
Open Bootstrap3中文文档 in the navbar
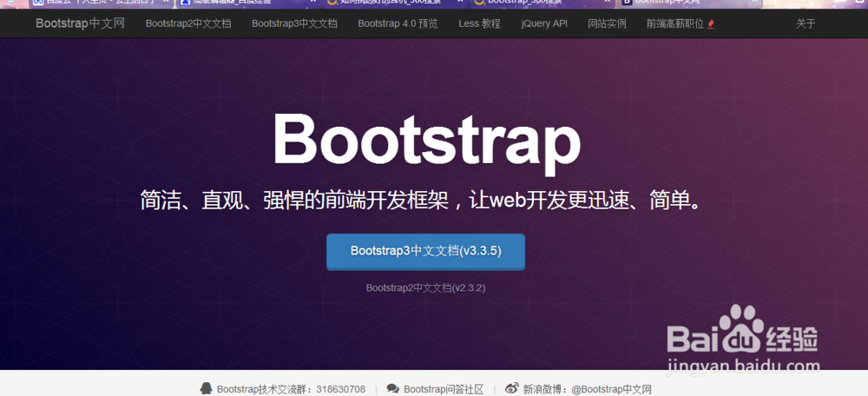coord(294,23)
